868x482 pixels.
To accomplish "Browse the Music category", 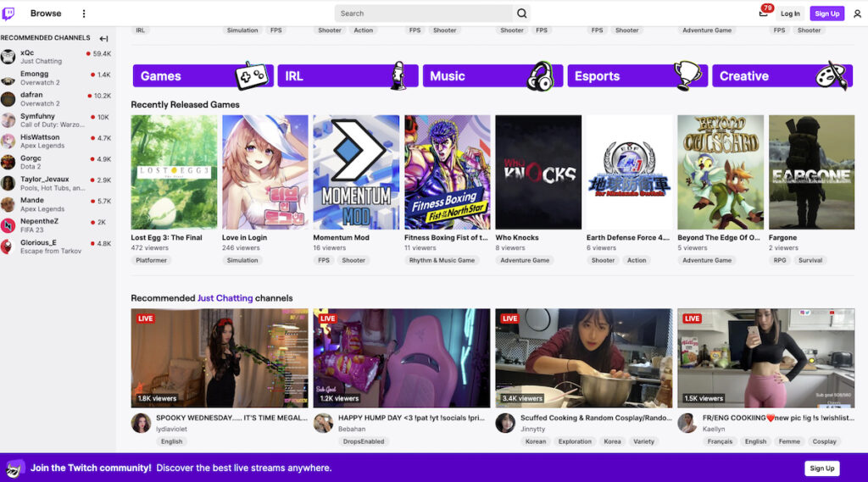I will 492,75.
